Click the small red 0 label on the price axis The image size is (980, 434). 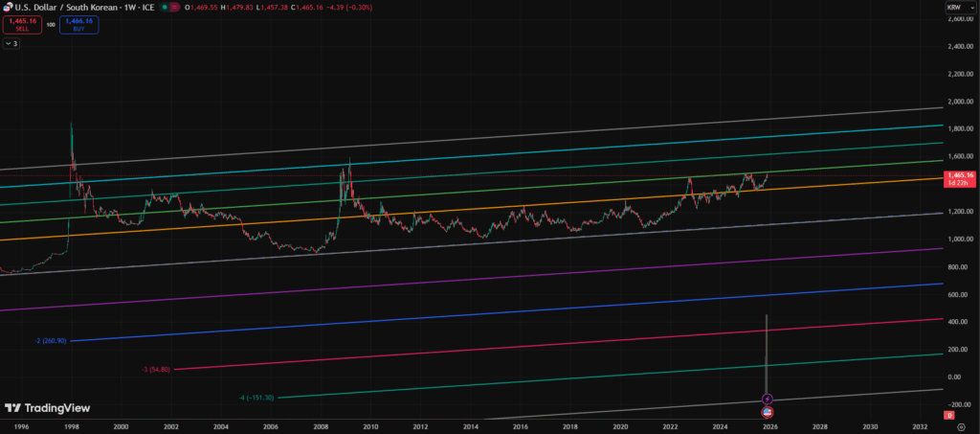[948, 415]
